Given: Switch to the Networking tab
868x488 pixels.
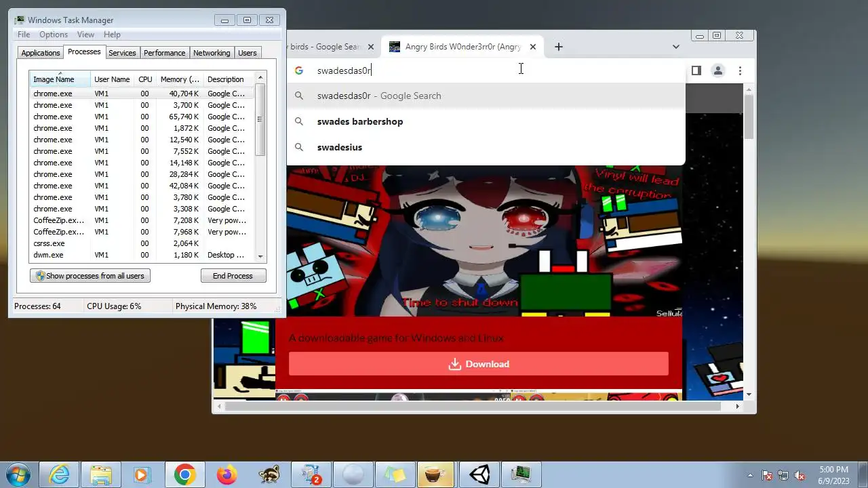Looking at the screenshot, I should 212,53.
